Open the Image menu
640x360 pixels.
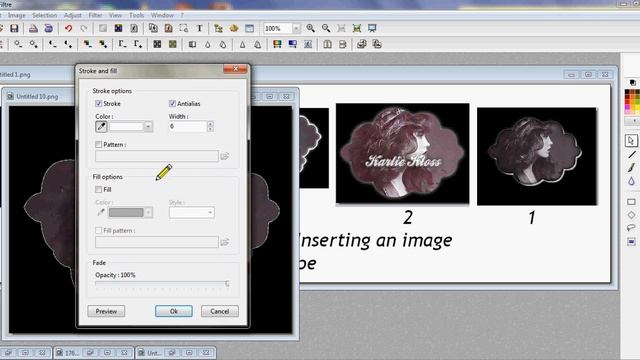[17, 15]
